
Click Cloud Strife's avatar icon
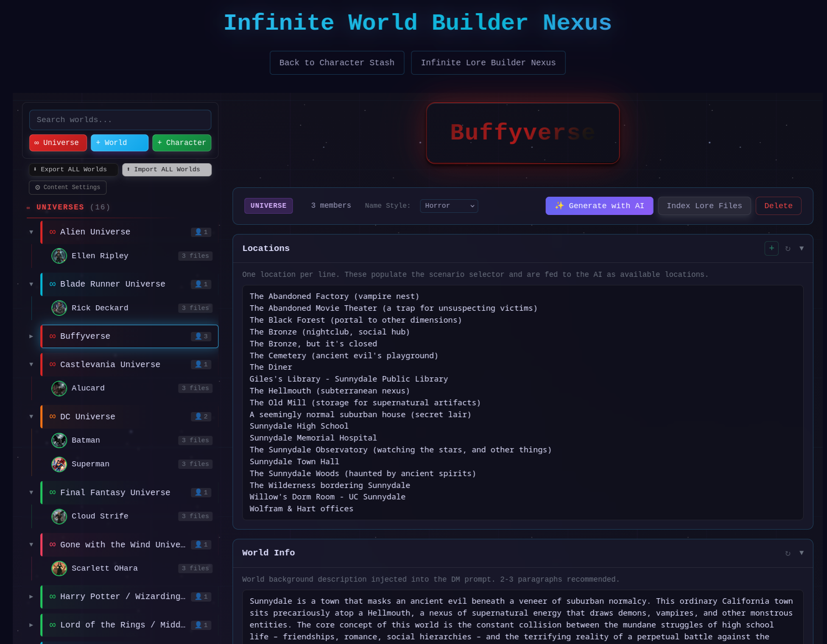[x=59, y=516]
